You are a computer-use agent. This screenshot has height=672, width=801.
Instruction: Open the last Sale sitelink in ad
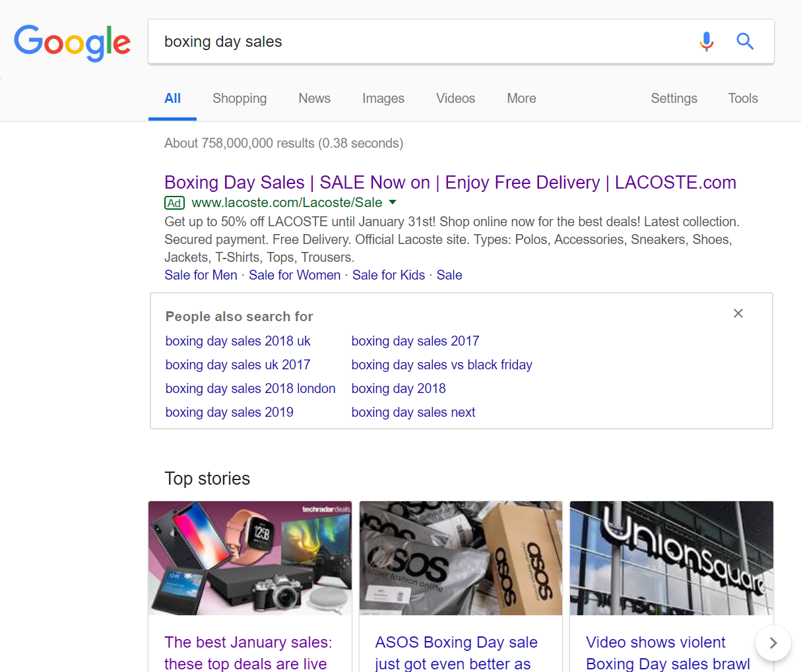(449, 275)
